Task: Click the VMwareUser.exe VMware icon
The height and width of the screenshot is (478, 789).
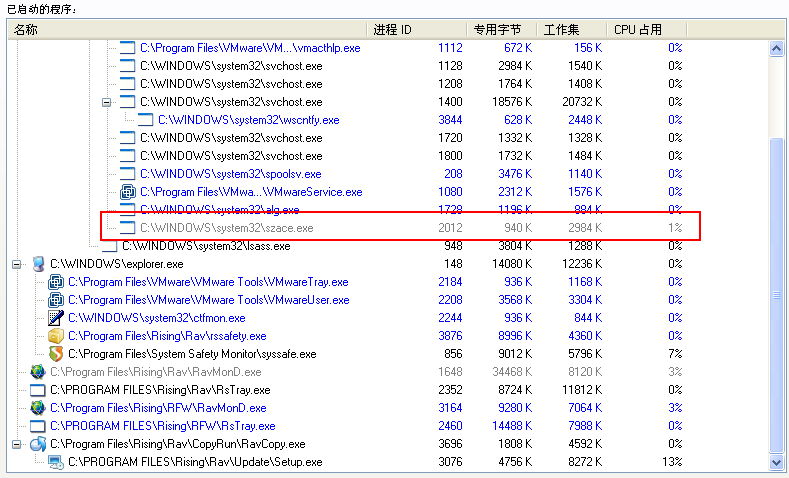Action: click(x=56, y=300)
